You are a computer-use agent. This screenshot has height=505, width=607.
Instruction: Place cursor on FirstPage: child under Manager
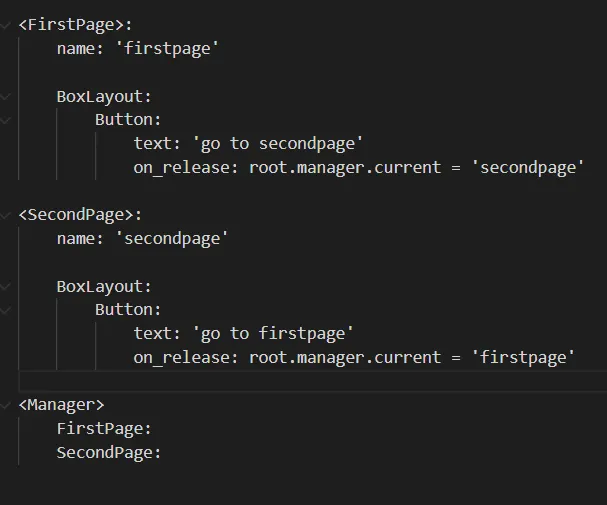(103, 429)
